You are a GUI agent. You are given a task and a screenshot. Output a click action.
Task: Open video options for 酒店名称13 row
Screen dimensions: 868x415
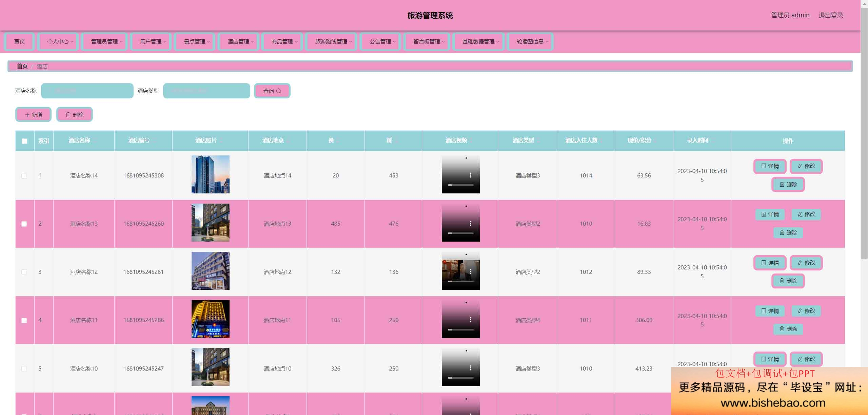point(470,223)
